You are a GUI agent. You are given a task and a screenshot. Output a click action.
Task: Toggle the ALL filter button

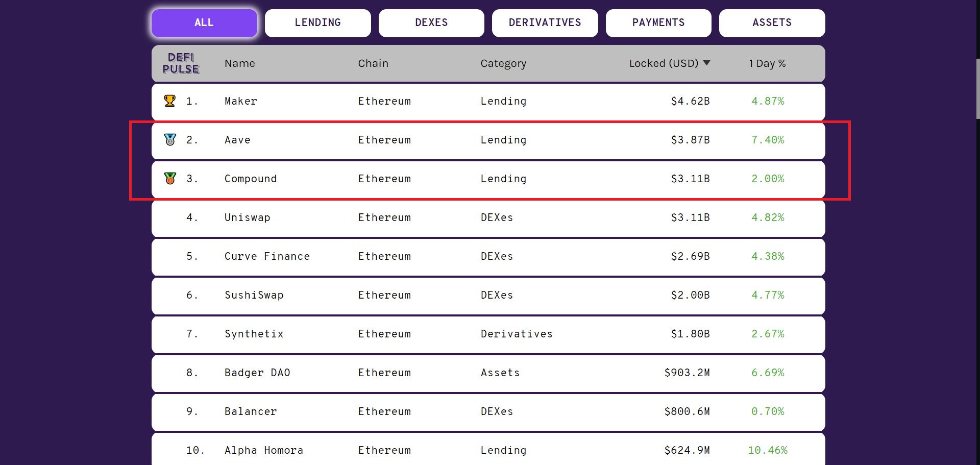point(204,22)
